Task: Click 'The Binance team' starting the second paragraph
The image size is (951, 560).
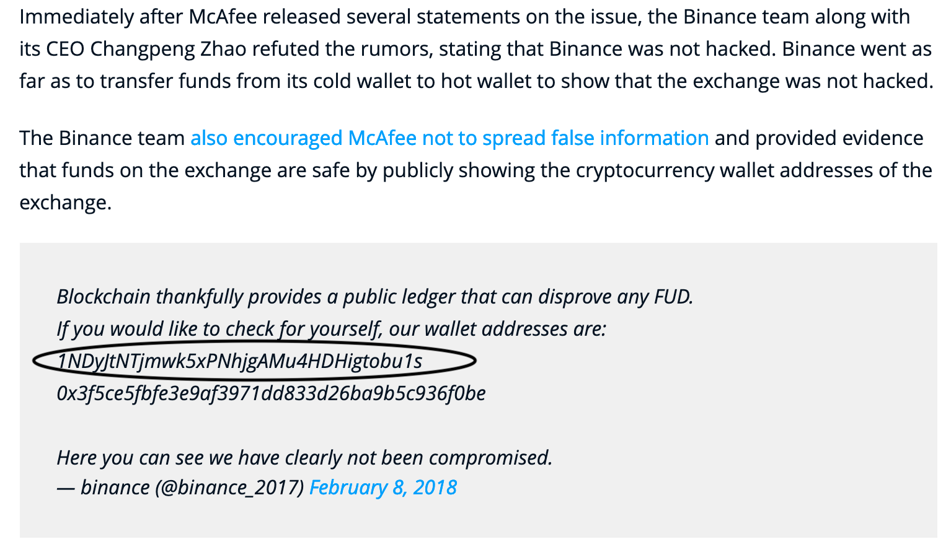Action: click(x=102, y=138)
